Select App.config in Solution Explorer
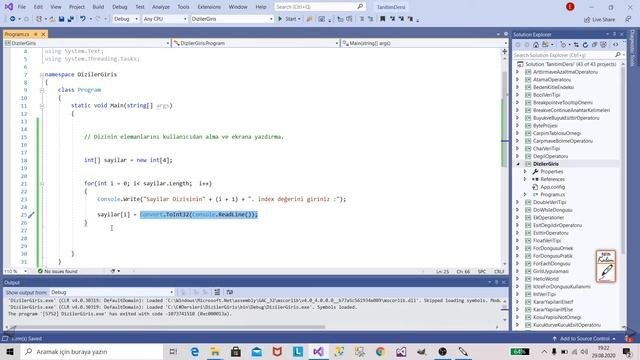Image resolution: width=640 pixels, height=360 pixels. point(552,187)
